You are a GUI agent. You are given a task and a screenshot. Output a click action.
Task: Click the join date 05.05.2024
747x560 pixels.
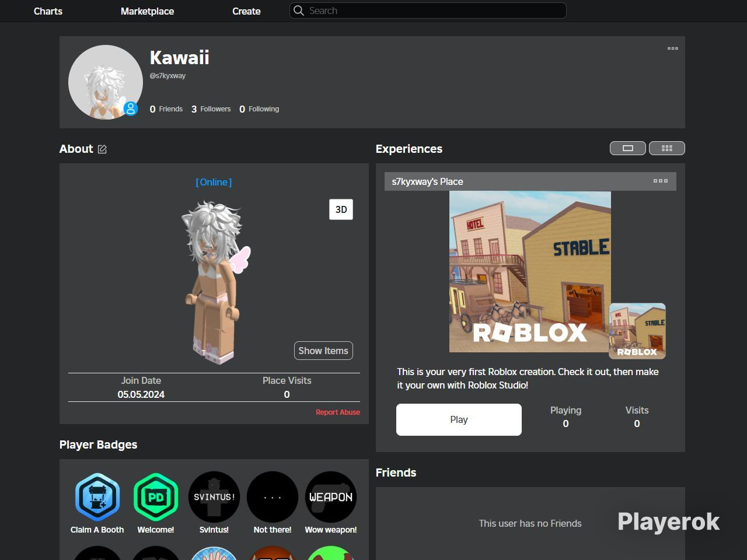coord(141,394)
